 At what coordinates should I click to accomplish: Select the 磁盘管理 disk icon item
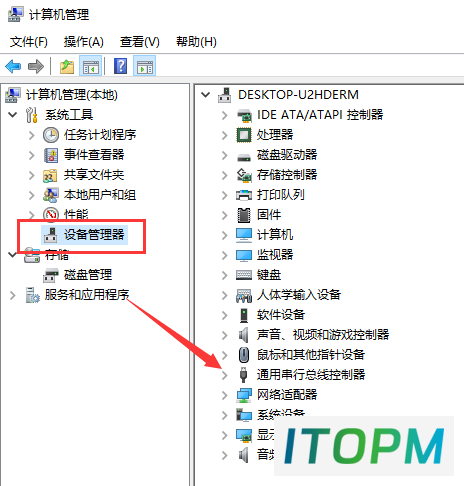(x=51, y=275)
